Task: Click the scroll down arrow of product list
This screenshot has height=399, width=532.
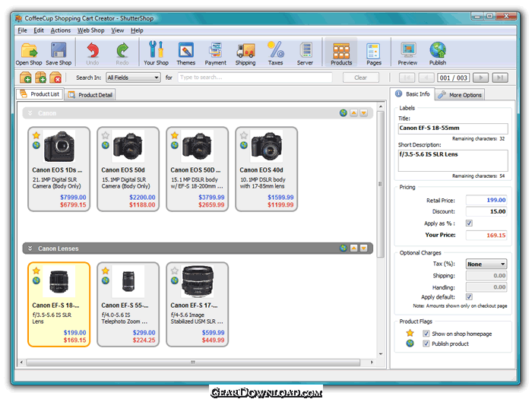Action: click(381, 354)
